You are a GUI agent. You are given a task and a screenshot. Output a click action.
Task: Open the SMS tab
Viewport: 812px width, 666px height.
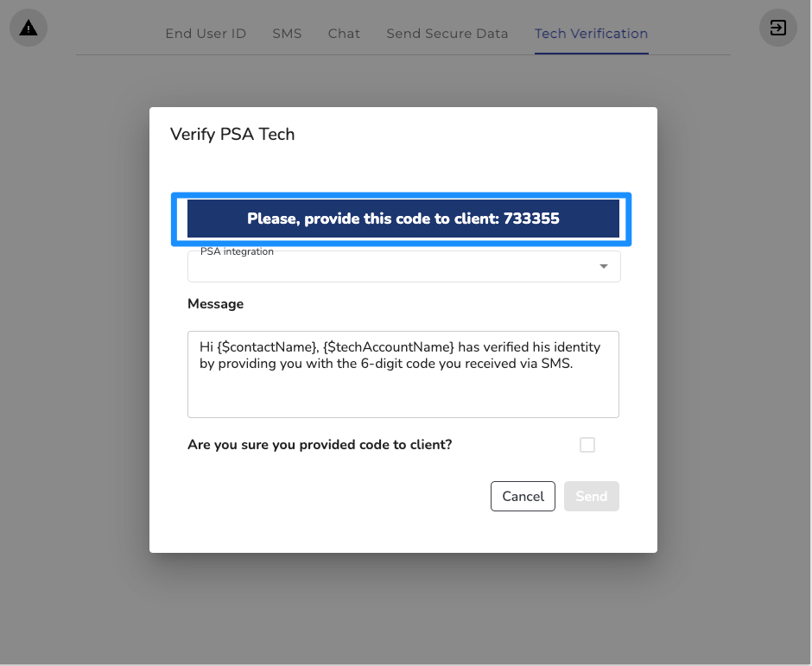[x=287, y=34]
